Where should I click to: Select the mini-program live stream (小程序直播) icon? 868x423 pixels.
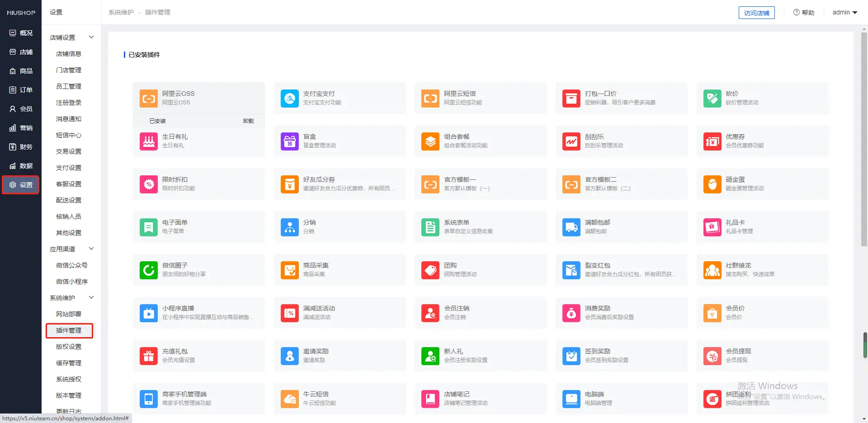(148, 313)
